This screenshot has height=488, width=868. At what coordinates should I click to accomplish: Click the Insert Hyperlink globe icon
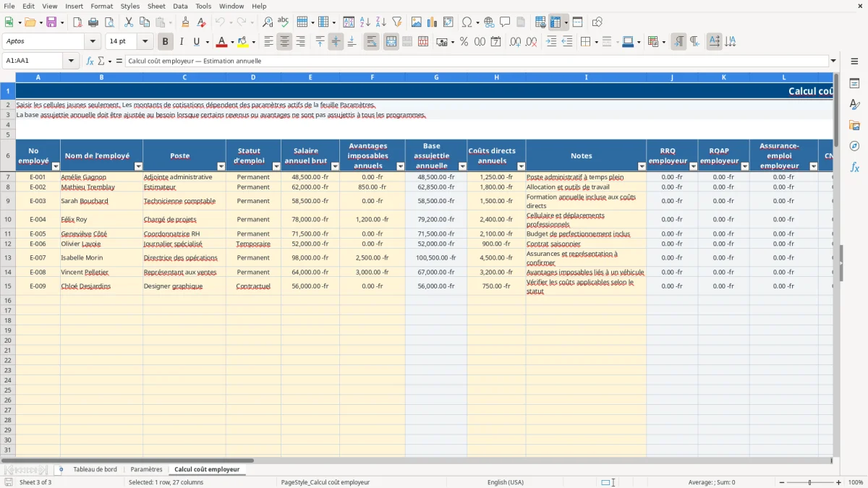[x=489, y=22]
